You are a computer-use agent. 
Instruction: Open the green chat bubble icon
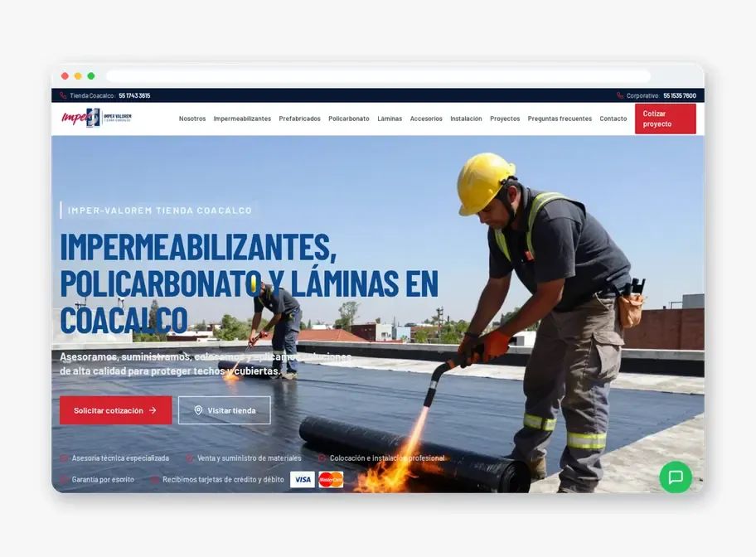pos(676,477)
